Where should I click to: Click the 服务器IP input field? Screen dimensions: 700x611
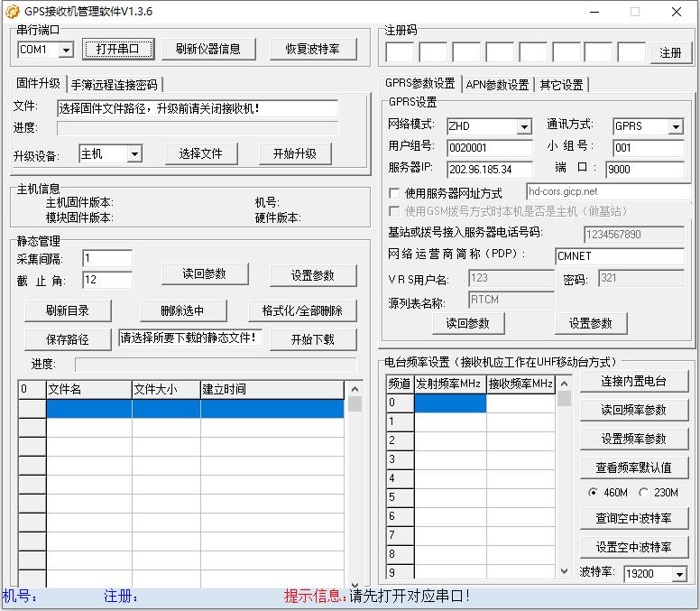tap(490, 170)
